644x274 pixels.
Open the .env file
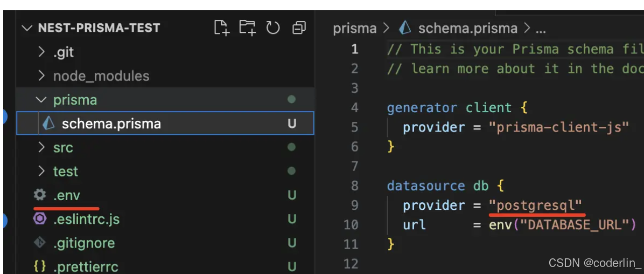[x=67, y=195]
